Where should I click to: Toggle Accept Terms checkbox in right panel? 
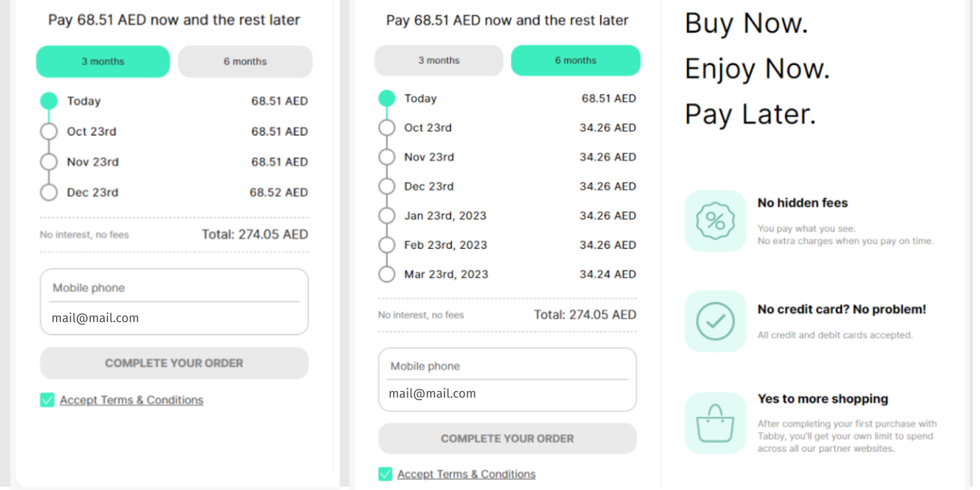point(385,474)
